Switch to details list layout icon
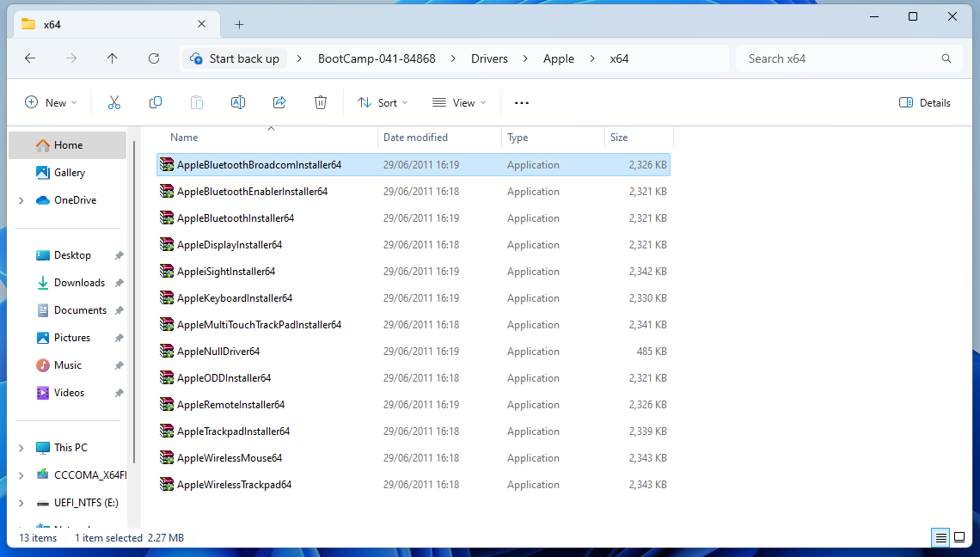 [940, 537]
